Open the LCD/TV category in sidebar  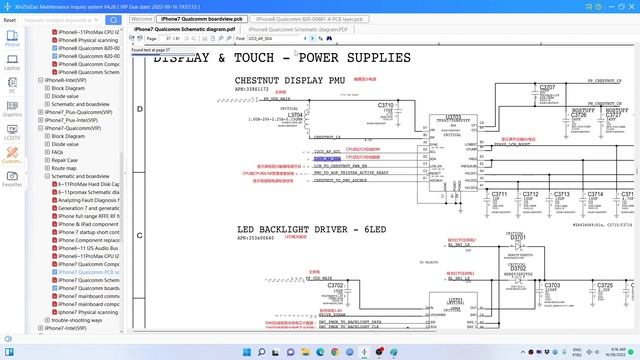point(12,132)
